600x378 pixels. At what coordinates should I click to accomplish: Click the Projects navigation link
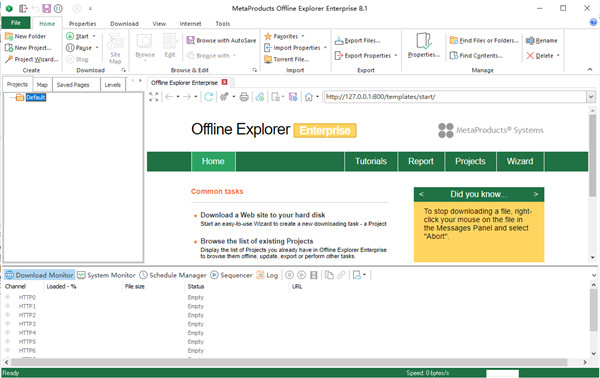click(470, 161)
